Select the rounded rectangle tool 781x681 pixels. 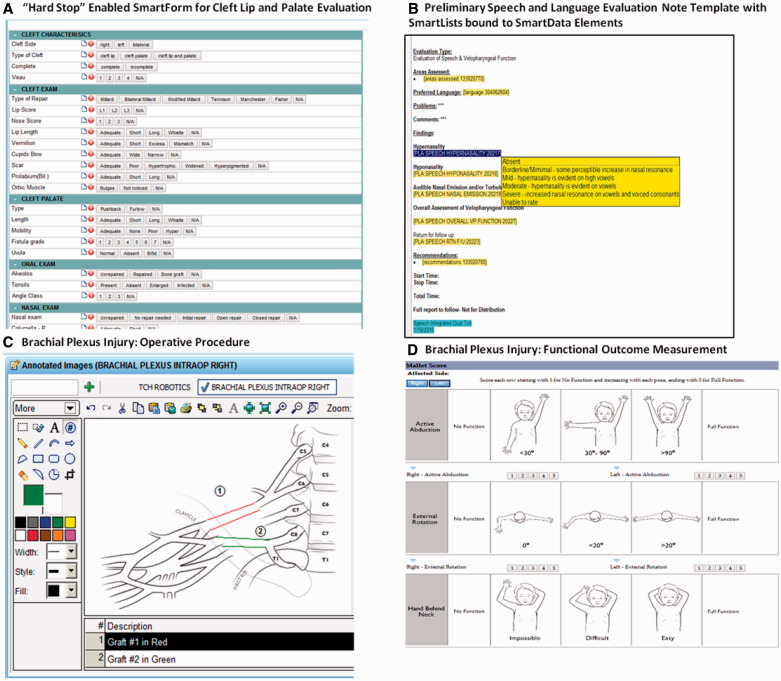point(54,459)
